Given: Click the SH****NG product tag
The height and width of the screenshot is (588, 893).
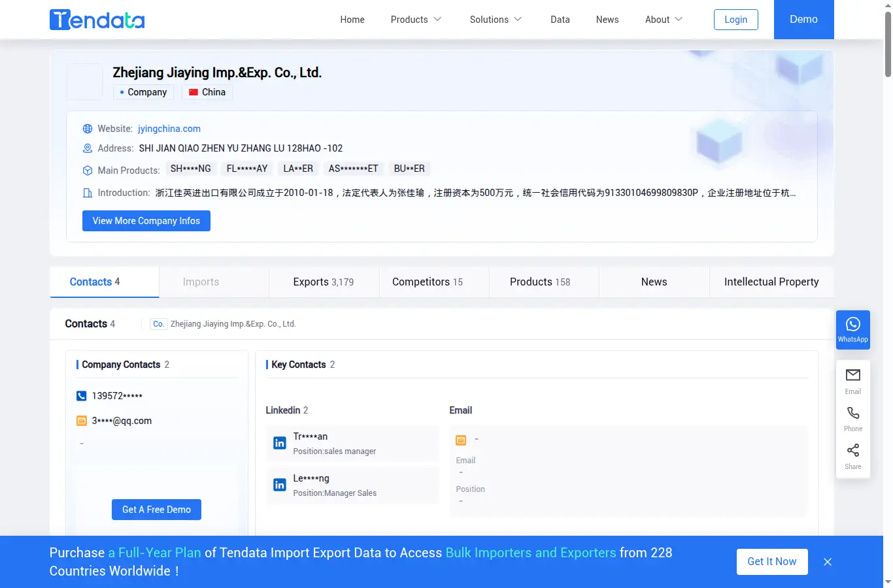Looking at the screenshot, I should tap(191, 169).
